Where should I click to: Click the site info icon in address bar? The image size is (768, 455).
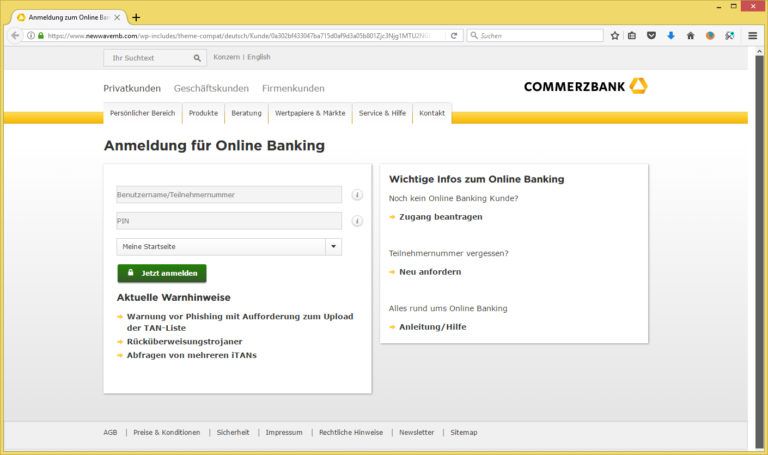point(31,36)
